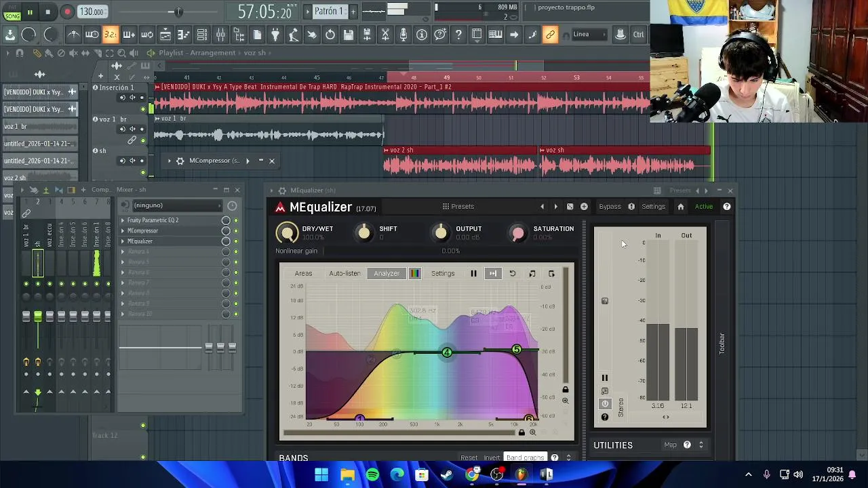Select the playlist zoom magnifier tool
868x488 pixels.
121,53
